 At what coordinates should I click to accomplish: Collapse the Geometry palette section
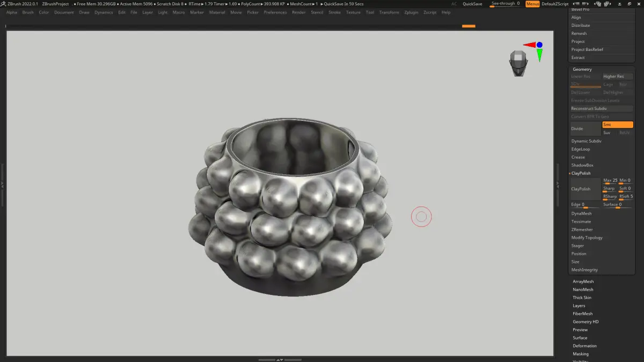(x=582, y=69)
